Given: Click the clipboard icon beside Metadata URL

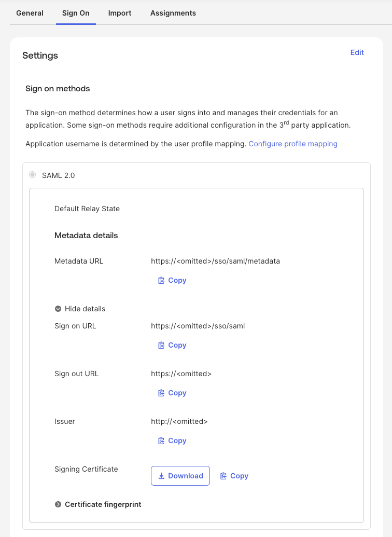Looking at the screenshot, I should (x=161, y=280).
